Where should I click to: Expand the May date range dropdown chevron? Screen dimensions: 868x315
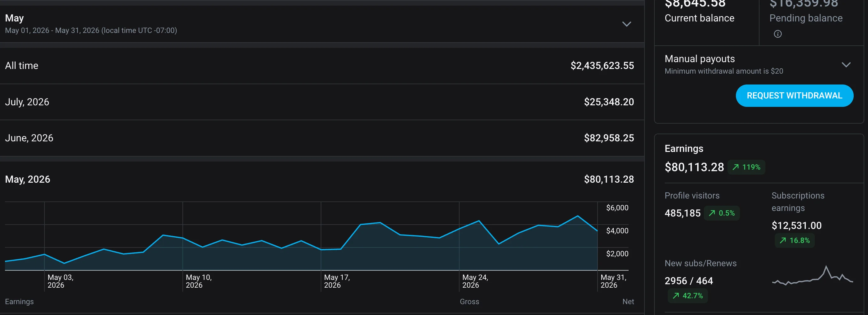click(x=626, y=24)
